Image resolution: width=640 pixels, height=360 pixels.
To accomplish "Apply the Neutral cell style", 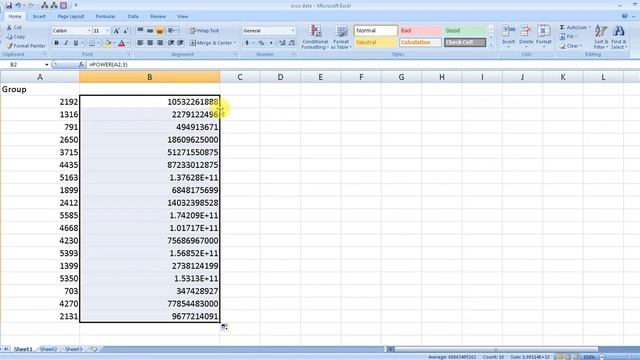I will (x=375, y=42).
